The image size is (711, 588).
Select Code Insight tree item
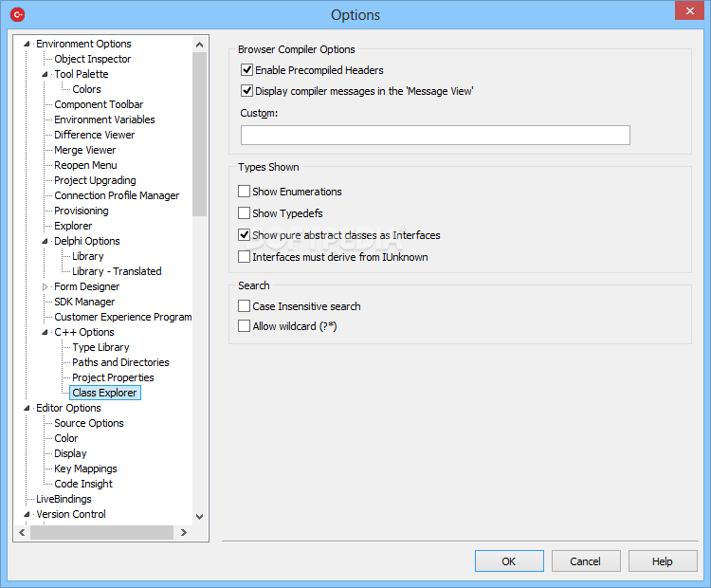click(83, 484)
